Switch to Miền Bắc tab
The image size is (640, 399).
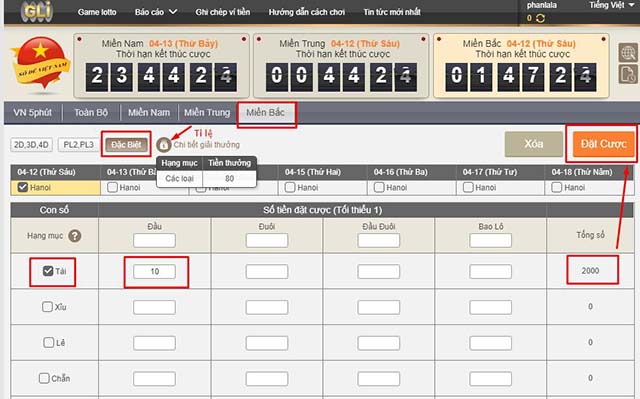point(266,113)
